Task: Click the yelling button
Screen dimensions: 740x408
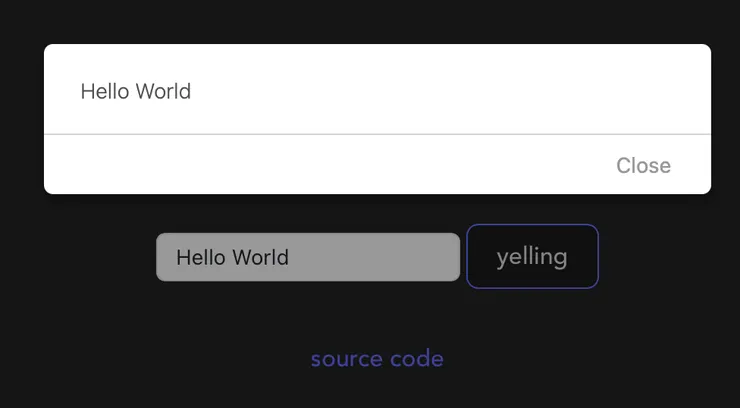Action: [532, 257]
